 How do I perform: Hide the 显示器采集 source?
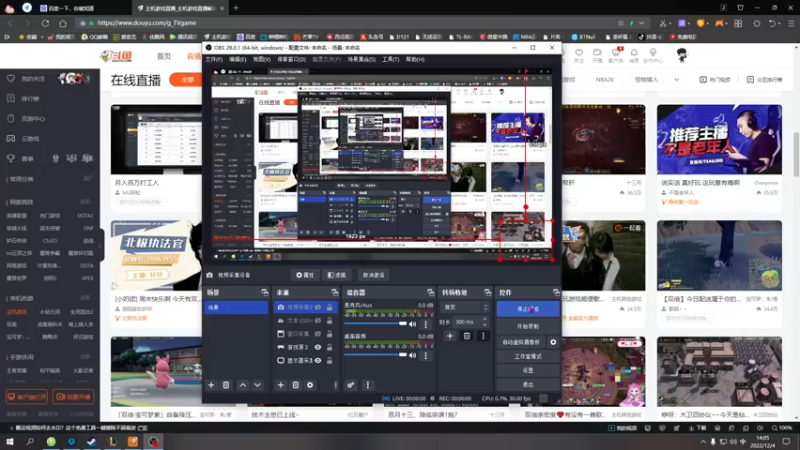point(318,360)
